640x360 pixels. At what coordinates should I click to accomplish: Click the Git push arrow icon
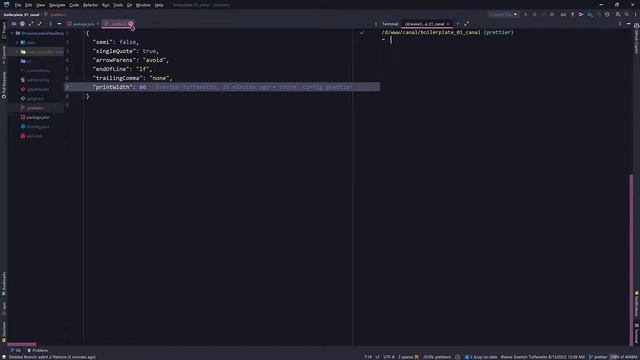581,14
